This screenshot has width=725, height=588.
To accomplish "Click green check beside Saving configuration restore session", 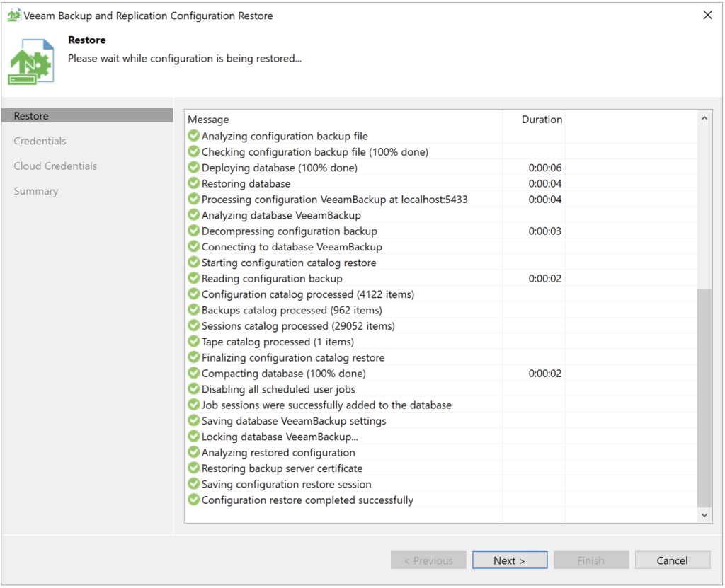I will pyautogui.click(x=194, y=483).
